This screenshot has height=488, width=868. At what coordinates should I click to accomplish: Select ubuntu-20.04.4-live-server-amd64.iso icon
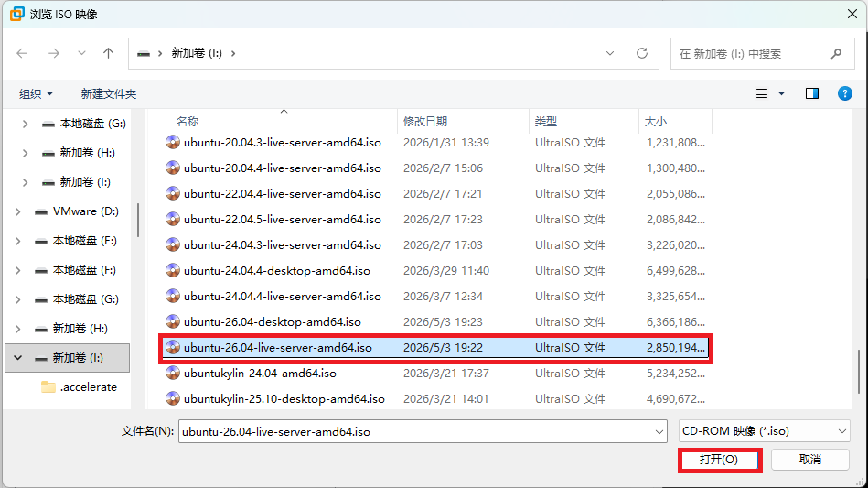[x=173, y=168]
